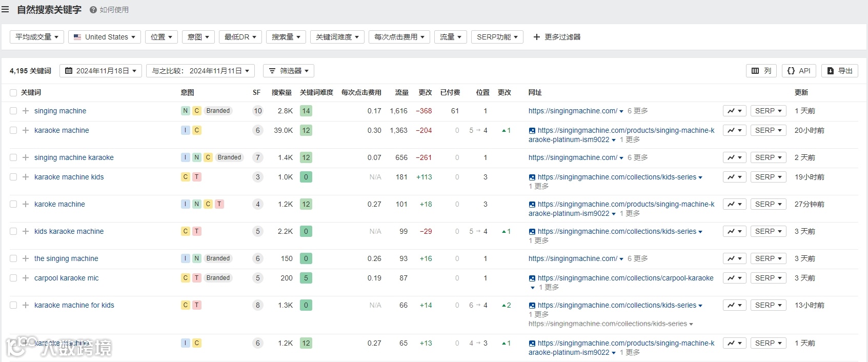Check the carpool karaoke mic row checkbox

(13, 278)
